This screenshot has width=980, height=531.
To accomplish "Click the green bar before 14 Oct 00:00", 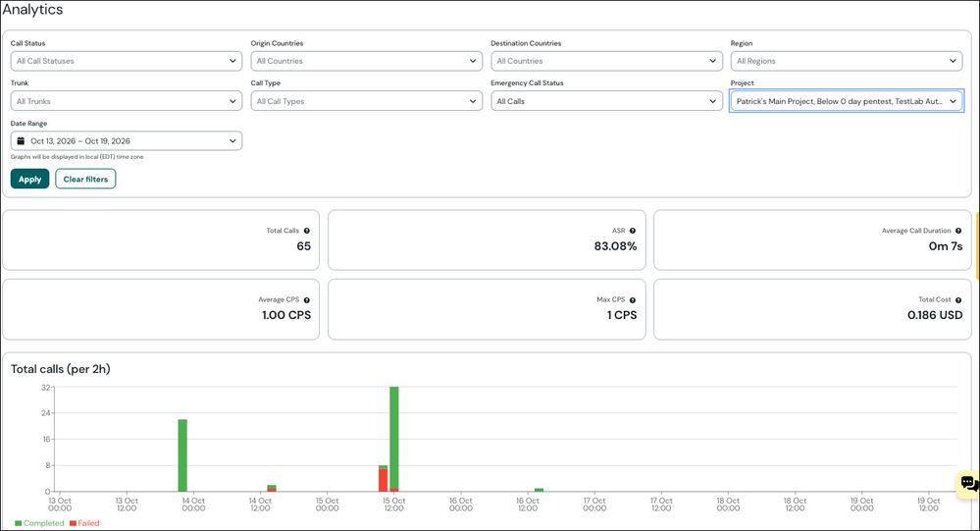I will 182,455.
